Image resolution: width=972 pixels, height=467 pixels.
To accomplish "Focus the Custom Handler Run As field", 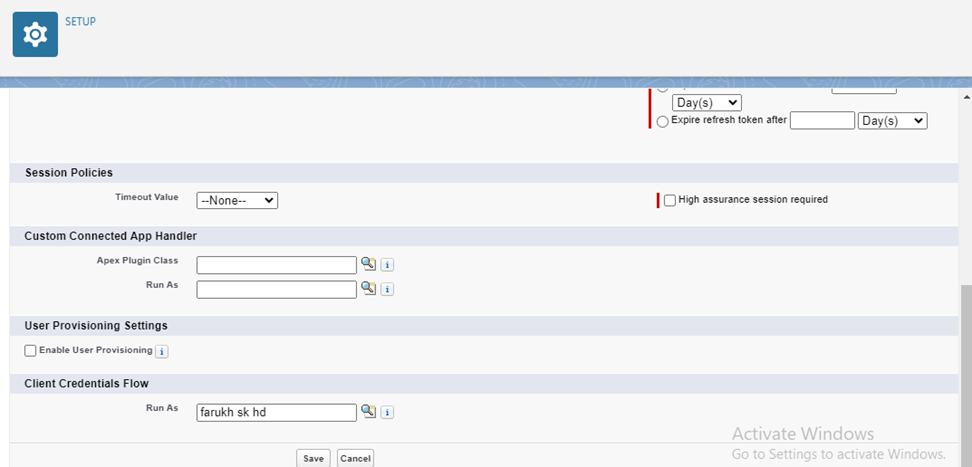I will click(276, 290).
